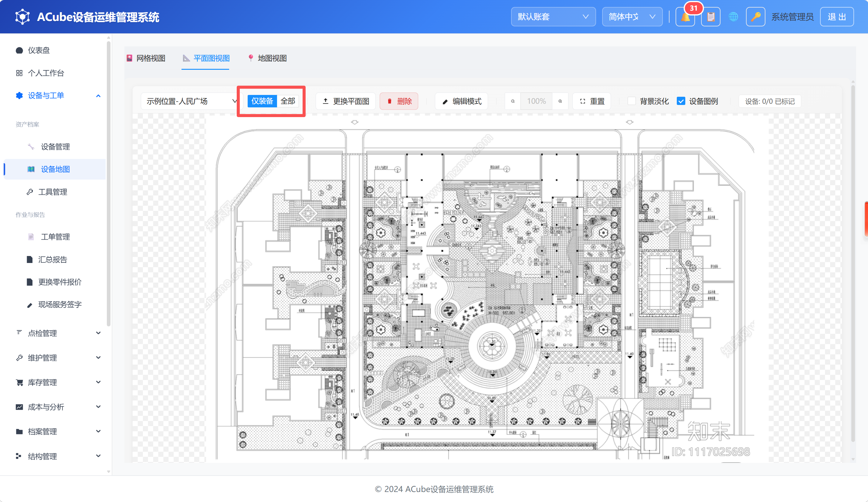Viewport: 868px width, 502px height.
Task: Open 工单管理 in sidebar
Action: tap(55, 237)
